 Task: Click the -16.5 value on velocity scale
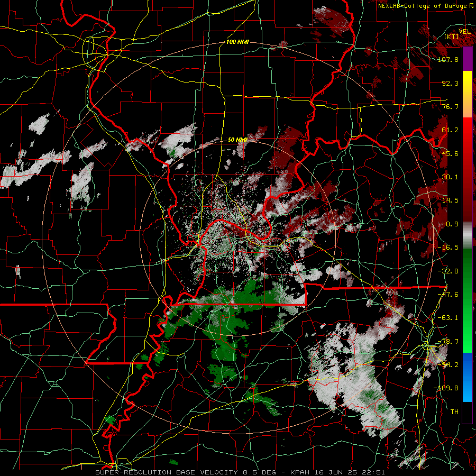448,248
